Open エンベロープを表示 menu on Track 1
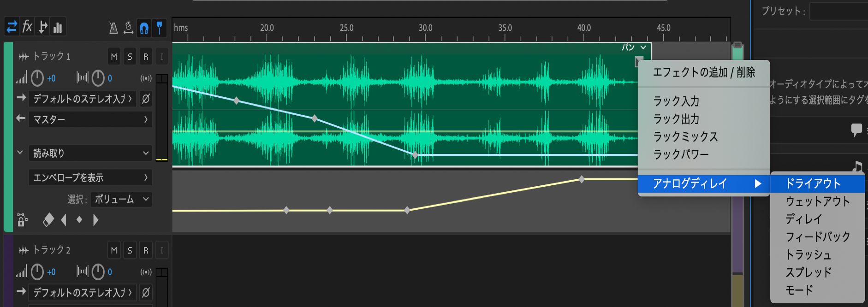 [x=90, y=177]
